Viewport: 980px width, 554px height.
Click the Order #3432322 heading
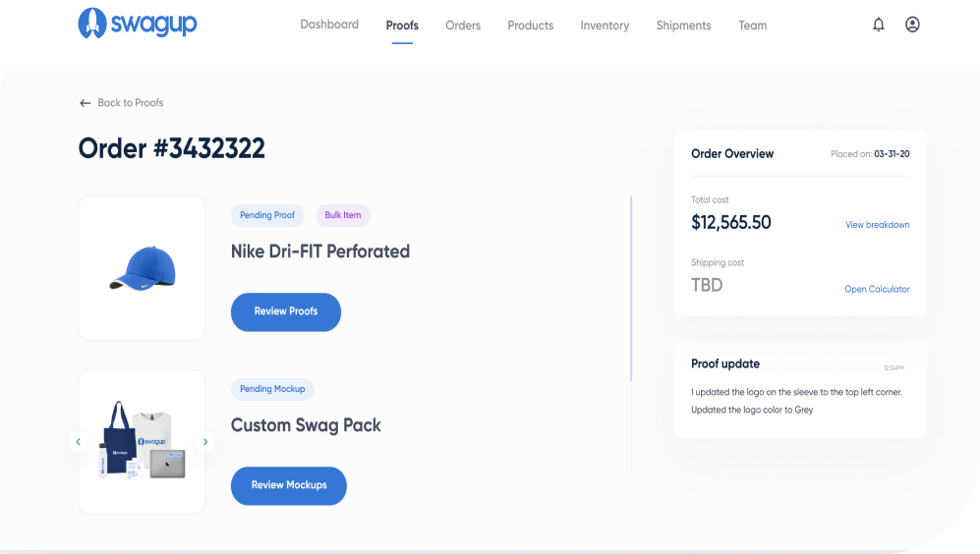pyautogui.click(x=172, y=148)
